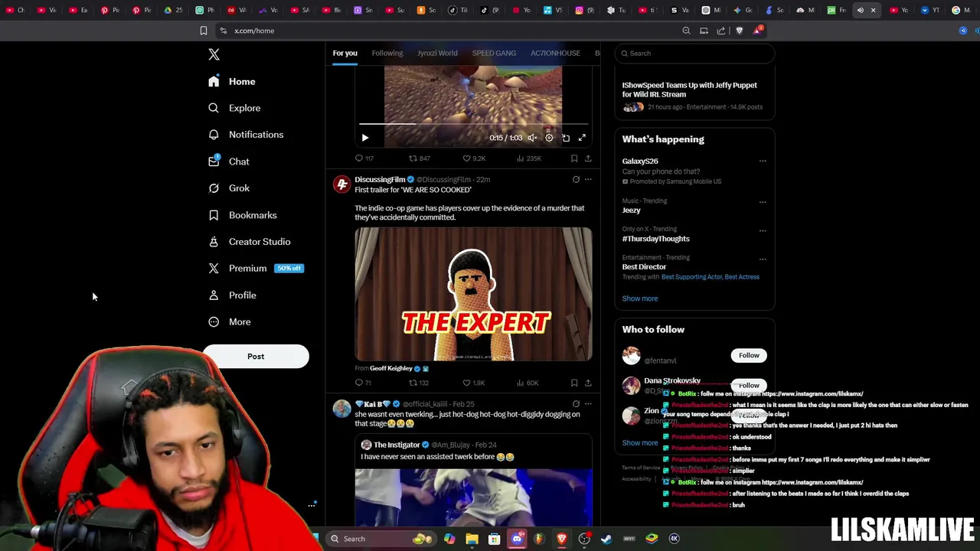Screen dimensions: 980x551
Task: Open Profile in the sidebar
Action: [232, 295]
